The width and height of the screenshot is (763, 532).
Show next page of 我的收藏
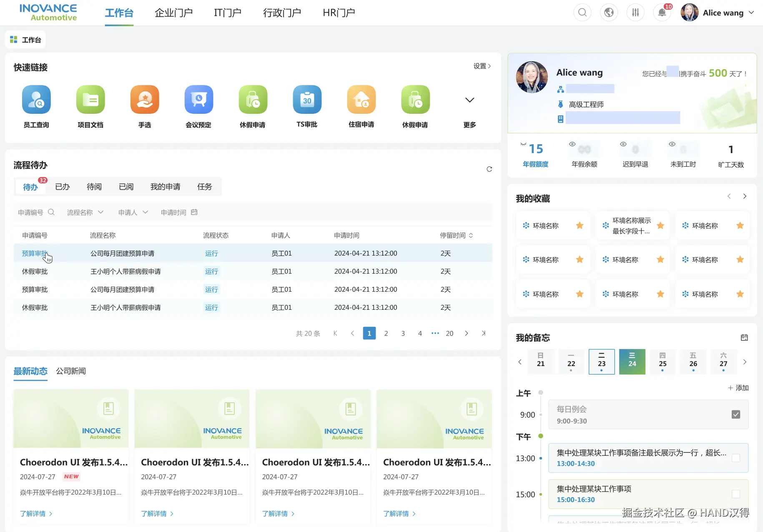click(x=745, y=196)
